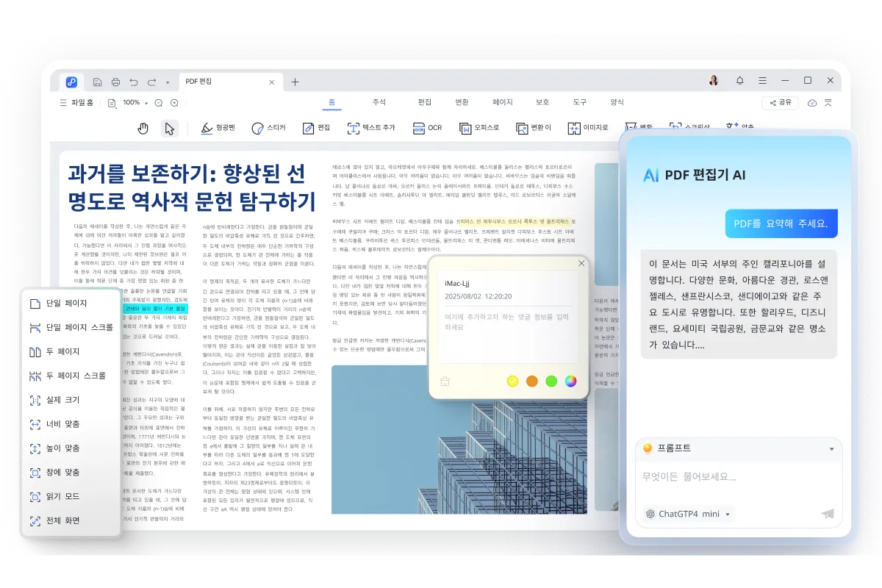This screenshot has width=882, height=588.
Task: Send the AI message with paper plane
Action: tap(828, 514)
